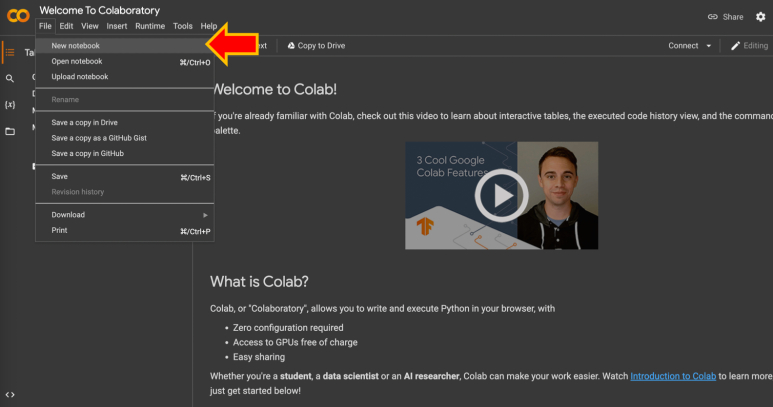Screen dimensions: 773x407
Task: Click the Connect button
Action: 683,46
